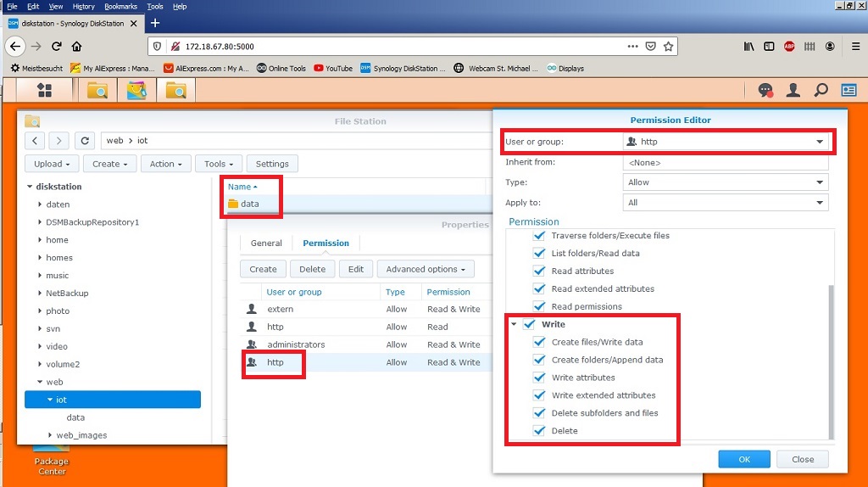Click OK in Permission Editor

(x=743, y=459)
